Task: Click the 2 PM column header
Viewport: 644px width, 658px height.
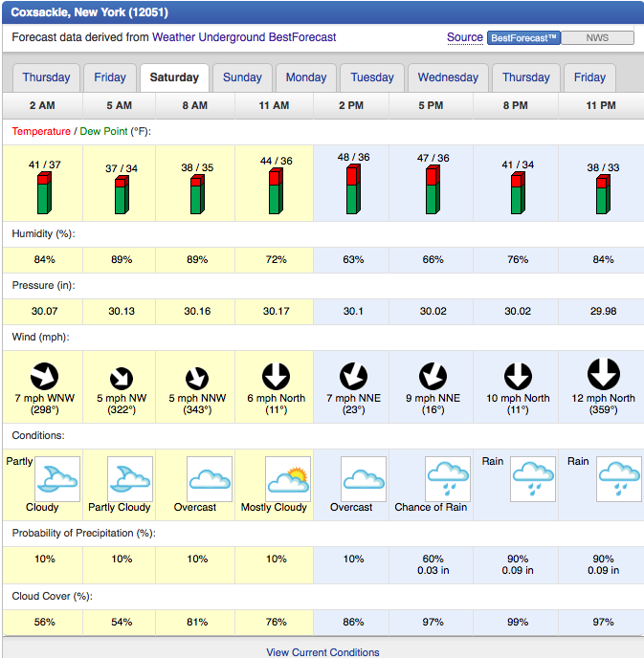Action: pos(351,105)
